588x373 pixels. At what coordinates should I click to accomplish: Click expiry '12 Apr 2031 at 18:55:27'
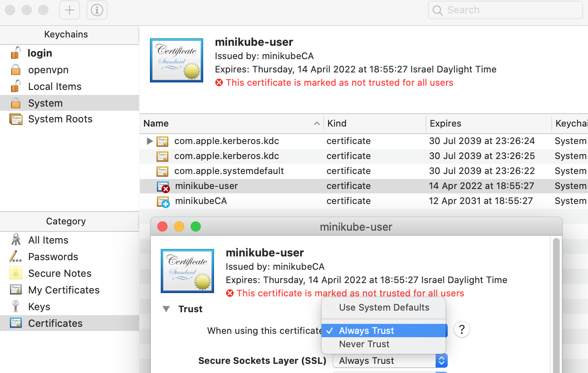coord(481,201)
